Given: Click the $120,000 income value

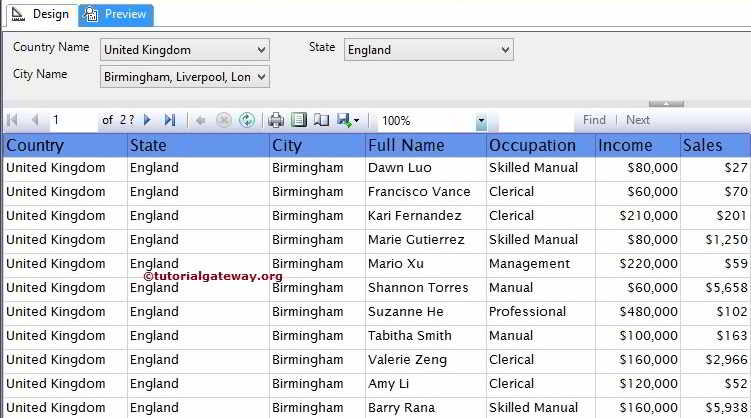Looking at the screenshot, I should 648,384.
